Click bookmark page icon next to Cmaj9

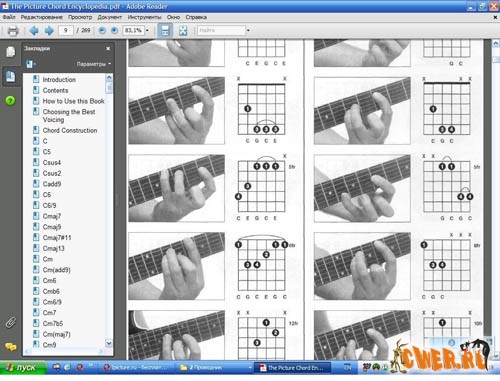click(x=36, y=227)
